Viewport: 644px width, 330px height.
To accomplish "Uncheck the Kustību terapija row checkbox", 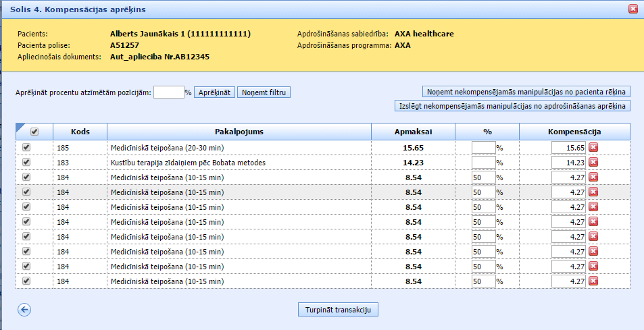I will click(27, 162).
